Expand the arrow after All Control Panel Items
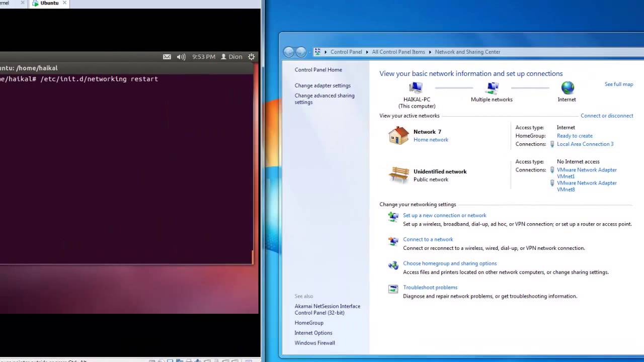 (x=430, y=52)
